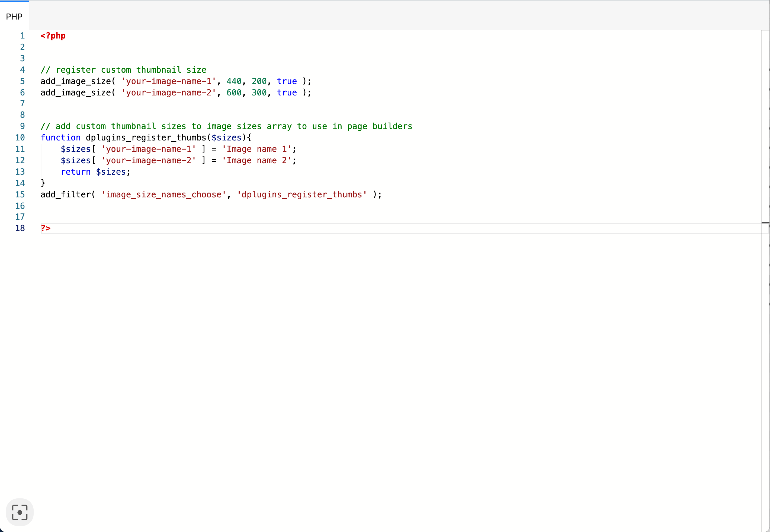
Task: Click the number 440 in line 5
Action: tap(234, 81)
